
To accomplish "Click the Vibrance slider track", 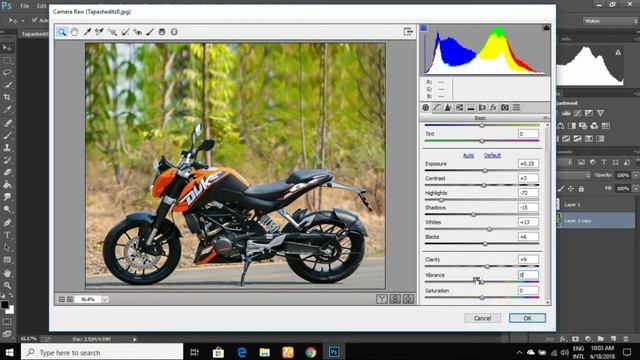I will tap(482, 282).
